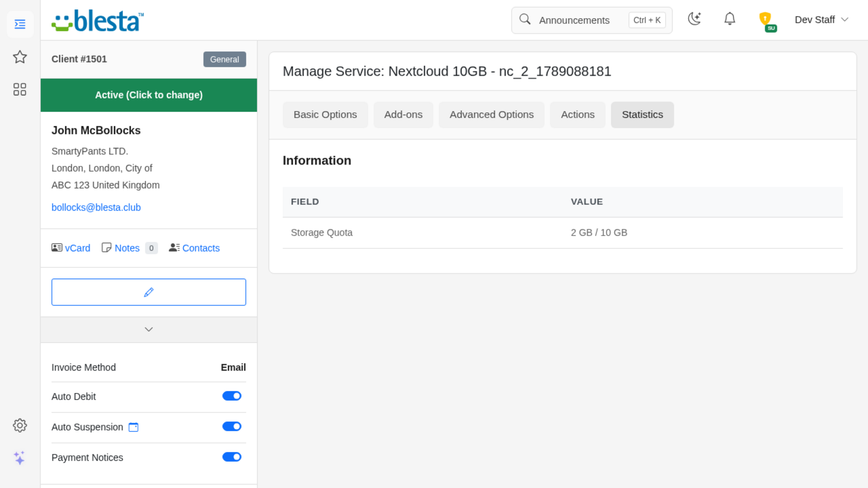Switch to Add-ons tab
The height and width of the screenshot is (488, 868).
403,115
